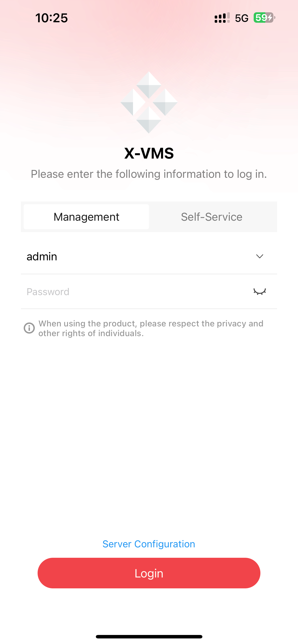Tap the 10:25 clock in status bar
This screenshot has height=644, width=298.
[52, 18]
